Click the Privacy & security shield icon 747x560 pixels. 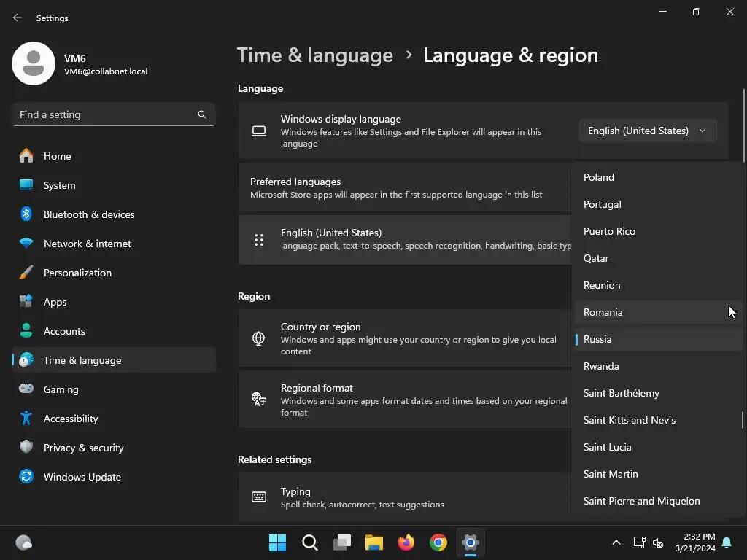pyautogui.click(x=26, y=447)
